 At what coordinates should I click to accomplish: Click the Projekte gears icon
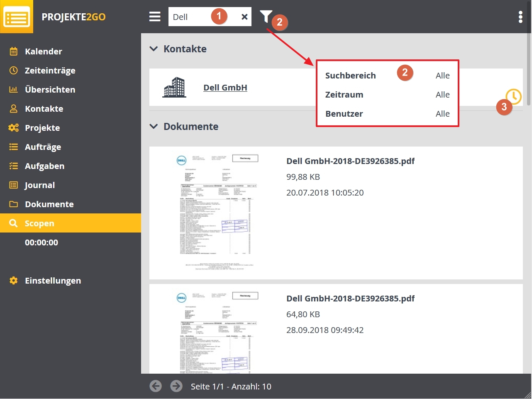(x=14, y=128)
